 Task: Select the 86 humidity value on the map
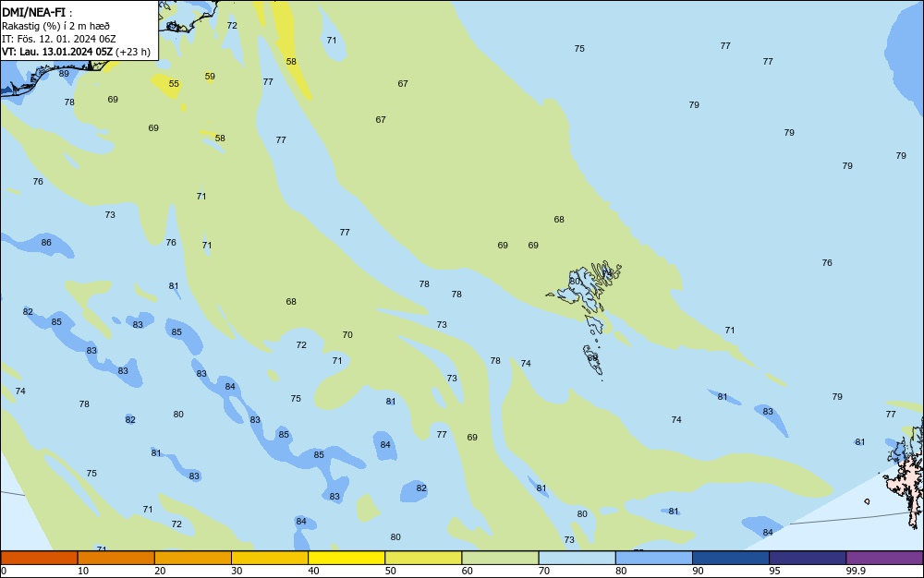tap(46, 243)
